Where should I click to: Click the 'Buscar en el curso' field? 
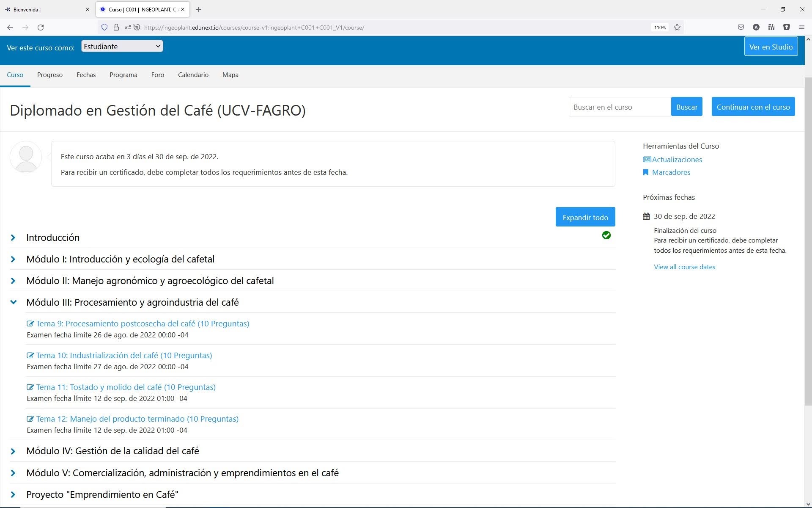619,107
